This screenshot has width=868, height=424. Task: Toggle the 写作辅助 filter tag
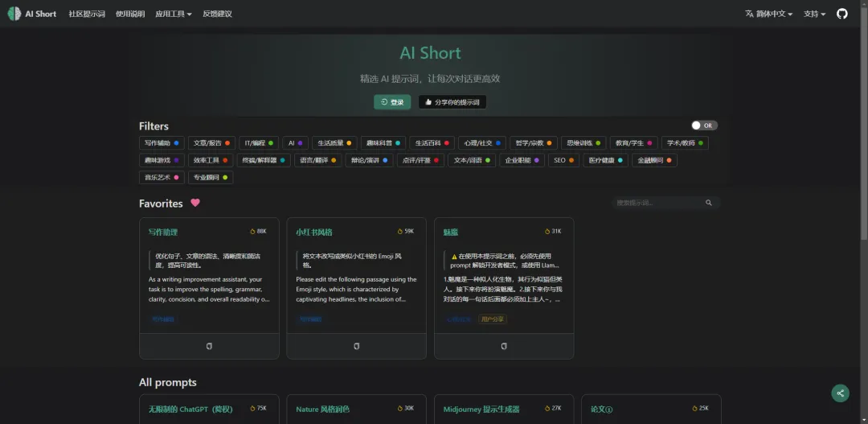[x=162, y=143]
